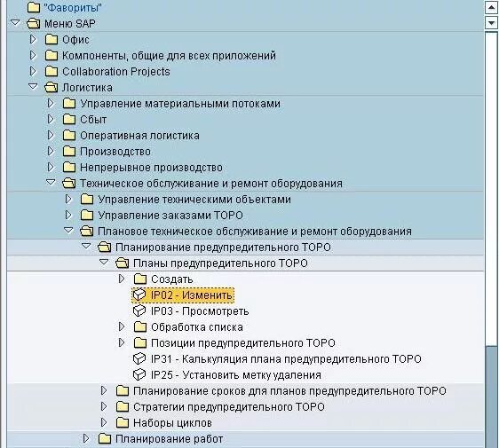This screenshot has width=499, height=448.
Task: Collapse Планирование предупредительного ТОРО node
Action: point(86,246)
